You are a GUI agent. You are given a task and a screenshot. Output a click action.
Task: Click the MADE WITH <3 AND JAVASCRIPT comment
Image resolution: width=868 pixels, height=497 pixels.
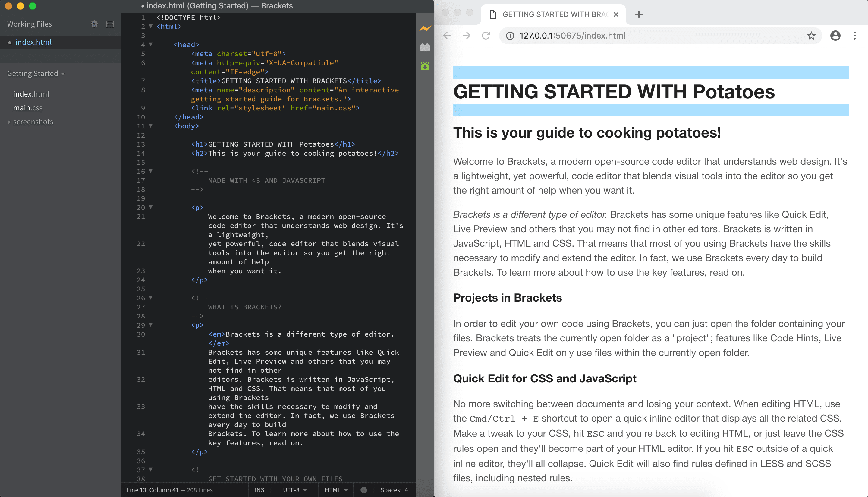(266, 180)
